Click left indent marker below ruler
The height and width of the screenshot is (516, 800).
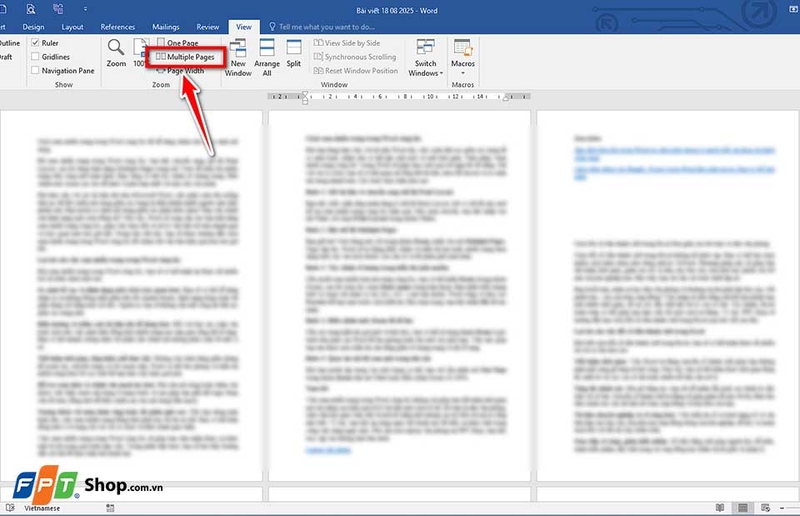coord(305,102)
